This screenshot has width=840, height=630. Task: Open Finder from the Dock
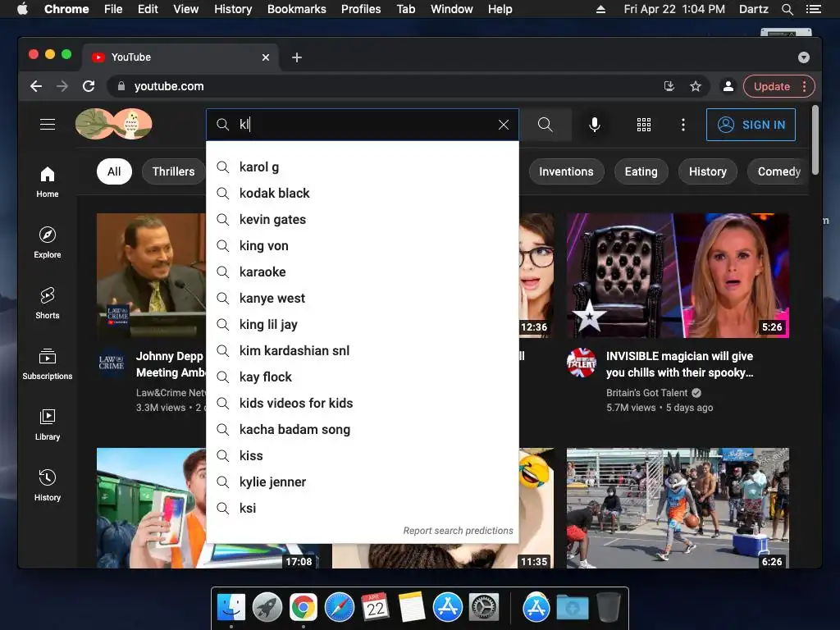tap(231, 608)
